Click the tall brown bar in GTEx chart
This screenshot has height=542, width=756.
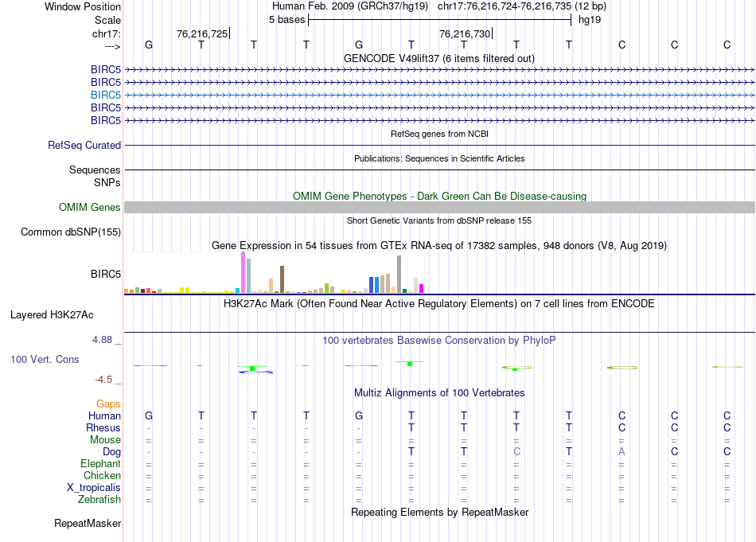pyautogui.click(x=282, y=279)
